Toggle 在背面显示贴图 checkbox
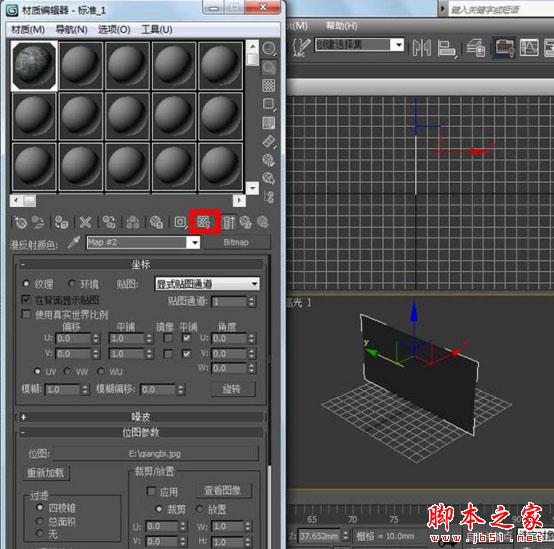Viewport: 554px width, 549px height. point(25,300)
